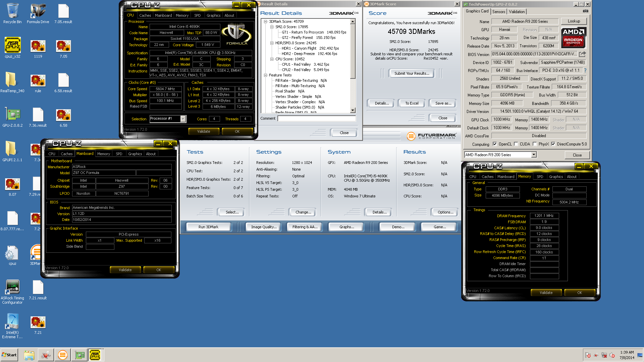This screenshot has height=362, width=644.
Task: Open the Sensors tab in GPU-Z
Action: 499,12
